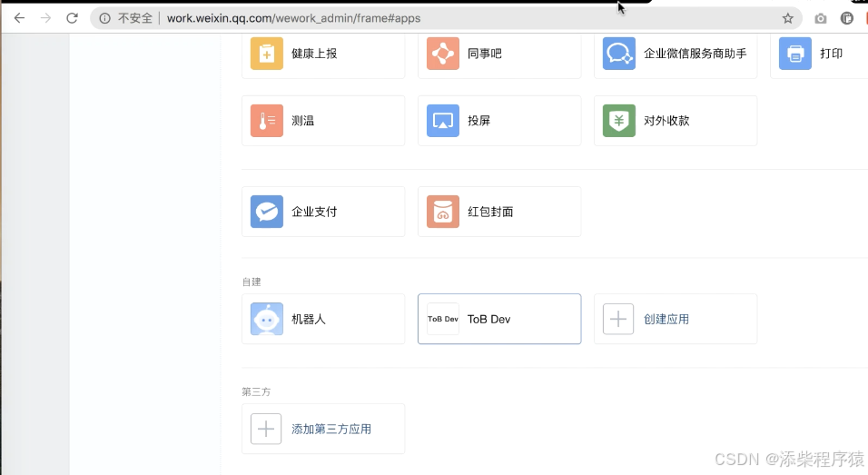Screen dimensions: 868x475
Task: Click the plus icon beside 创建应用
Action: coord(618,319)
